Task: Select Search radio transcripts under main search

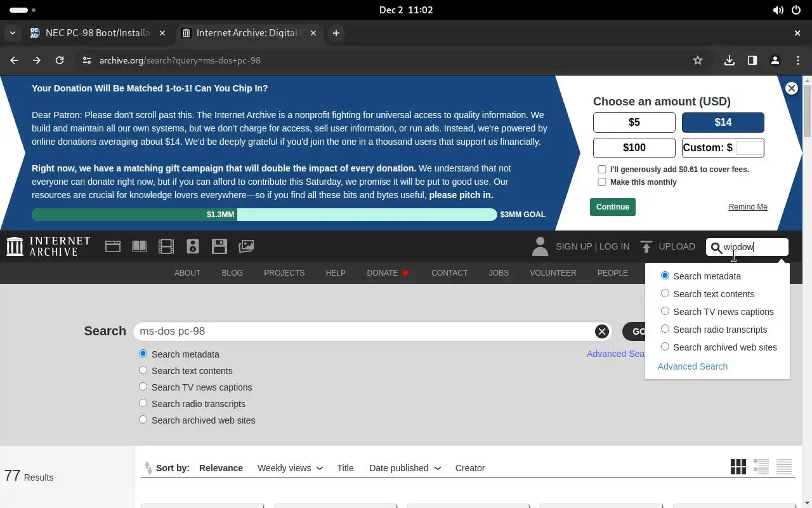Action: pos(143,403)
